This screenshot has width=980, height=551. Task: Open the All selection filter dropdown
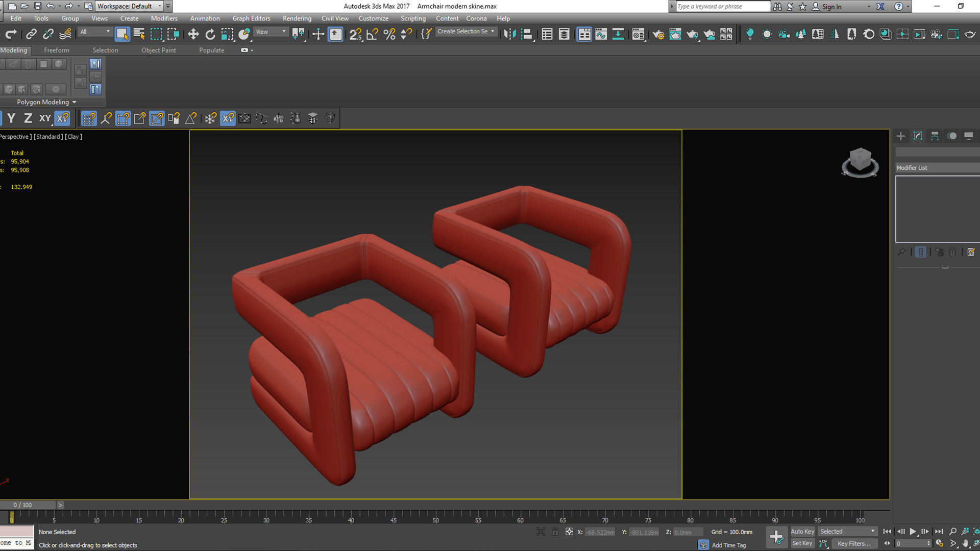click(x=95, y=32)
